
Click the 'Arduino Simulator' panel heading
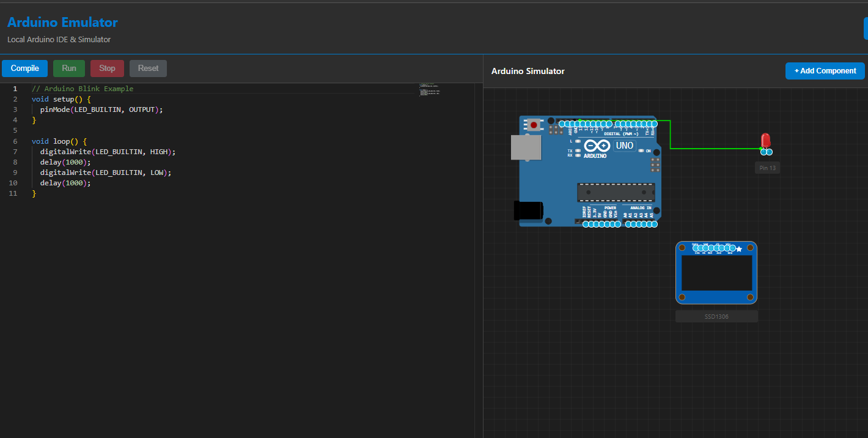(528, 71)
